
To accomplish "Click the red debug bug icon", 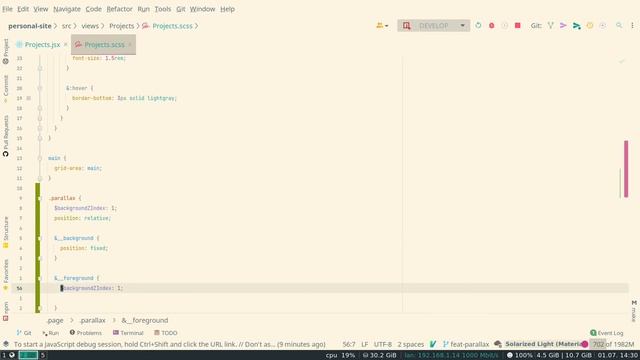I will click(x=491, y=25).
